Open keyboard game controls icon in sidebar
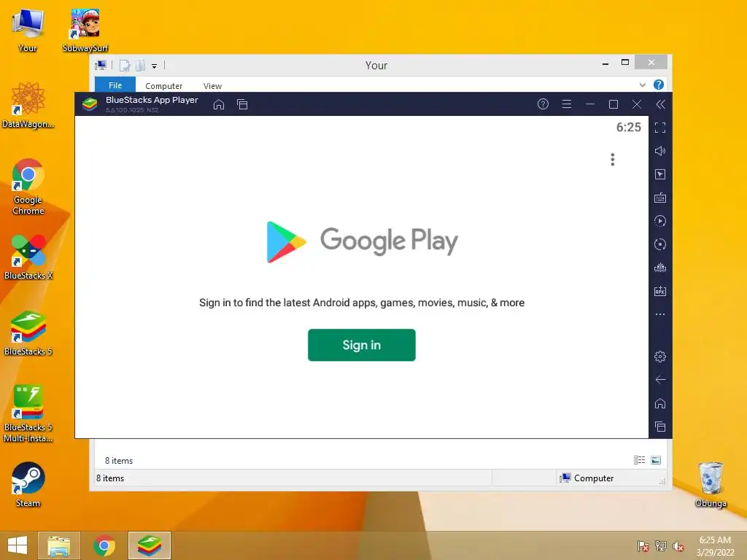This screenshot has height=560, width=747. [x=659, y=198]
